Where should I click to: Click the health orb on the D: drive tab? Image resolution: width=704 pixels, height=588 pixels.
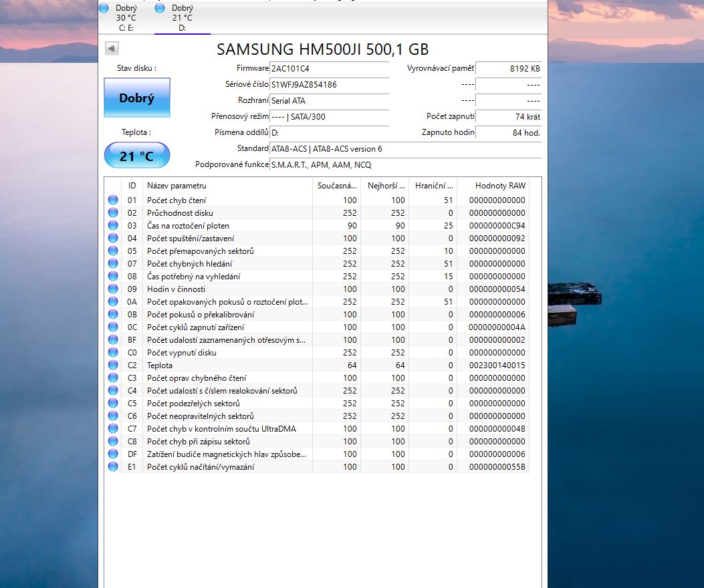[159, 8]
